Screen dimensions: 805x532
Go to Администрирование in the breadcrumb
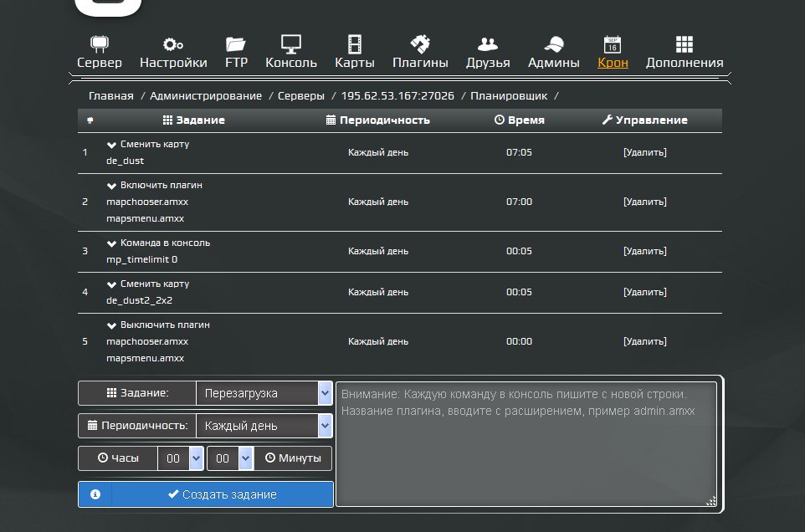205,96
